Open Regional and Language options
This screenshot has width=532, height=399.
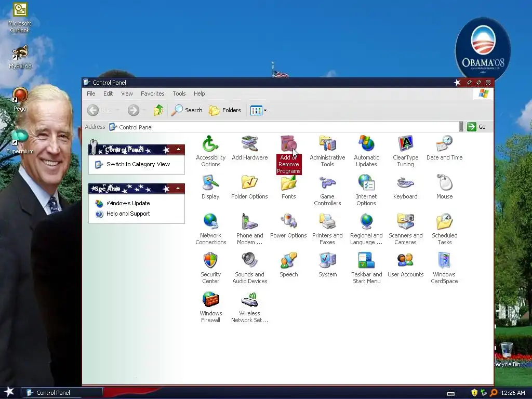[x=366, y=229]
